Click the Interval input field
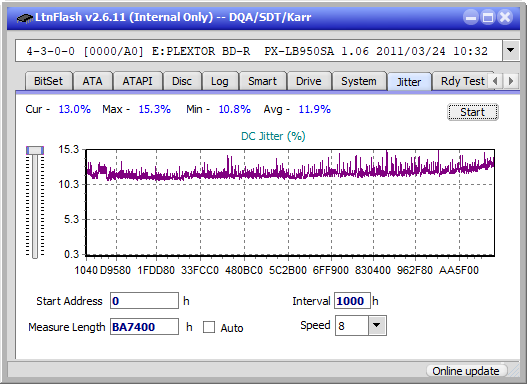 [x=352, y=301]
